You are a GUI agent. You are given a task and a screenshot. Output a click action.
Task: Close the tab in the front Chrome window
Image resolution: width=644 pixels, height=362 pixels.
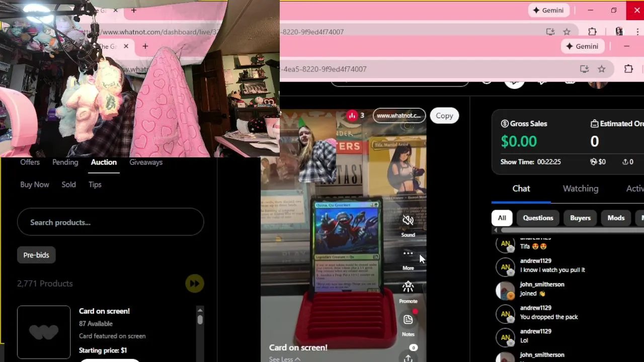pyautogui.click(x=126, y=46)
